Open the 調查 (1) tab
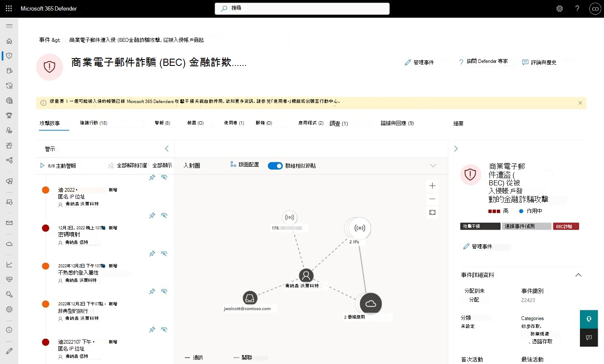 click(x=339, y=123)
